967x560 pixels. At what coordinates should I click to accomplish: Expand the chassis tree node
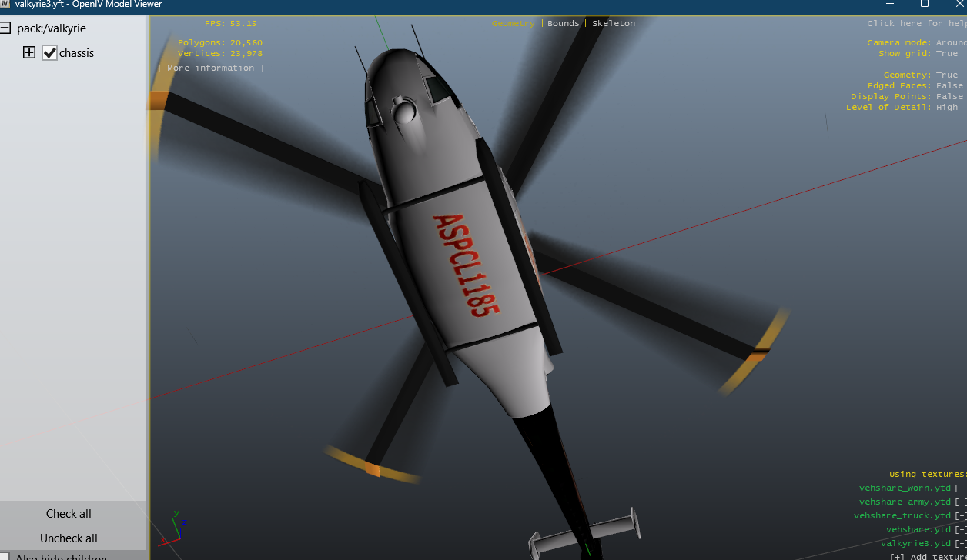point(29,53)
